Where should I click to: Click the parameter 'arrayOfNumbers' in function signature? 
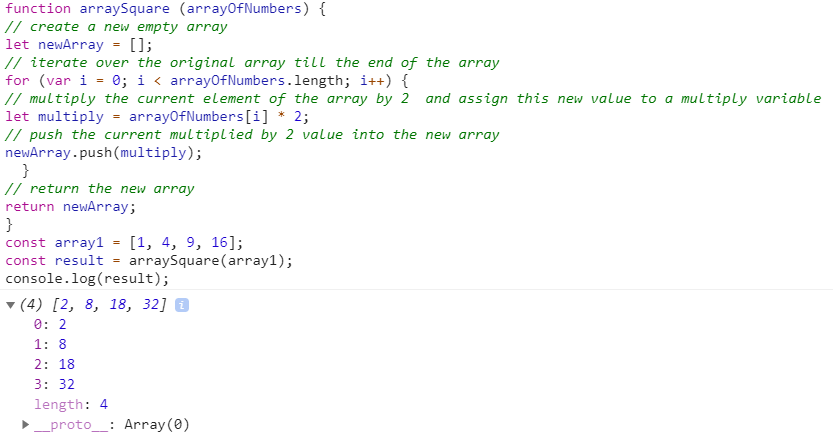(243, 8)
